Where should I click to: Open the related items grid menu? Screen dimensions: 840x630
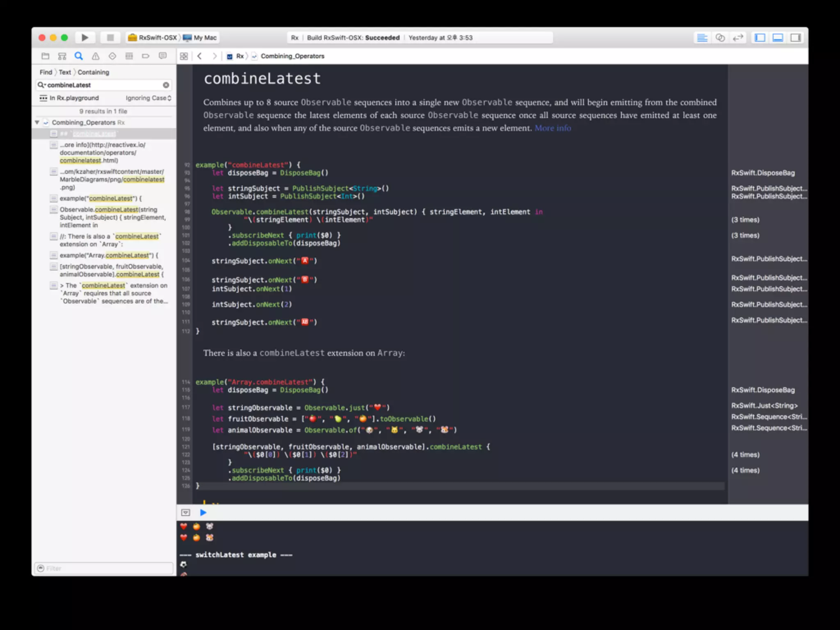click(184, 56)
